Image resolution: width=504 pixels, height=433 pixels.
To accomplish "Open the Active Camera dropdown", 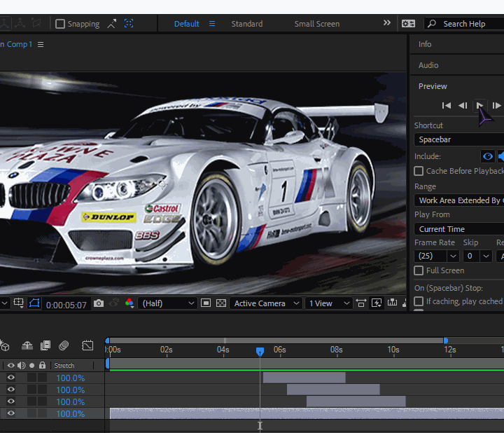I will click(266, 303).
